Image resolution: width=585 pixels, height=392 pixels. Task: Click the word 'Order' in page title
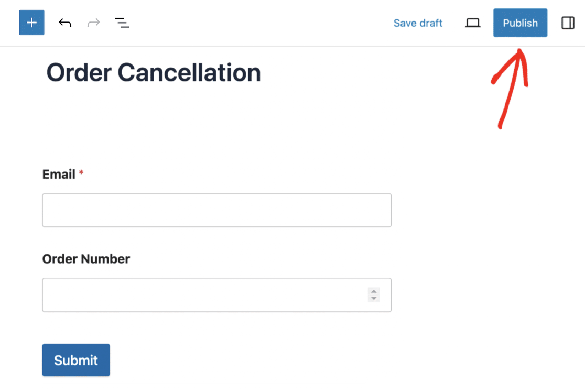point(79,72)
